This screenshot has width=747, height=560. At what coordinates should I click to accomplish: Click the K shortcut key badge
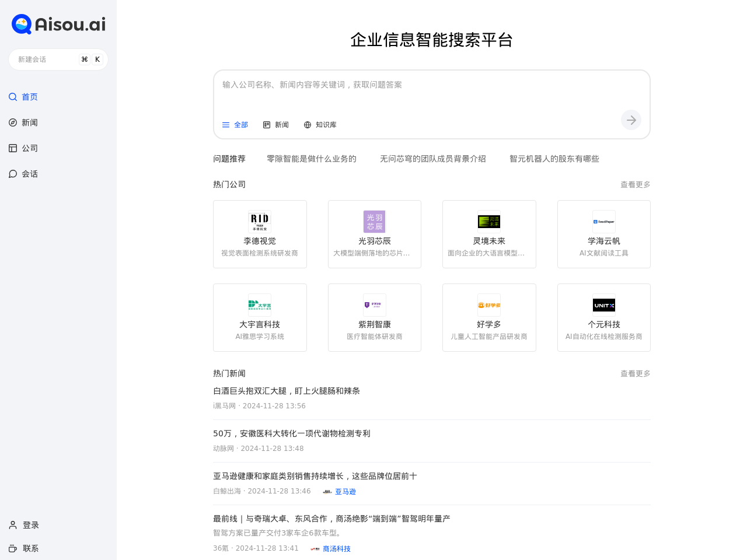point(97,60)
